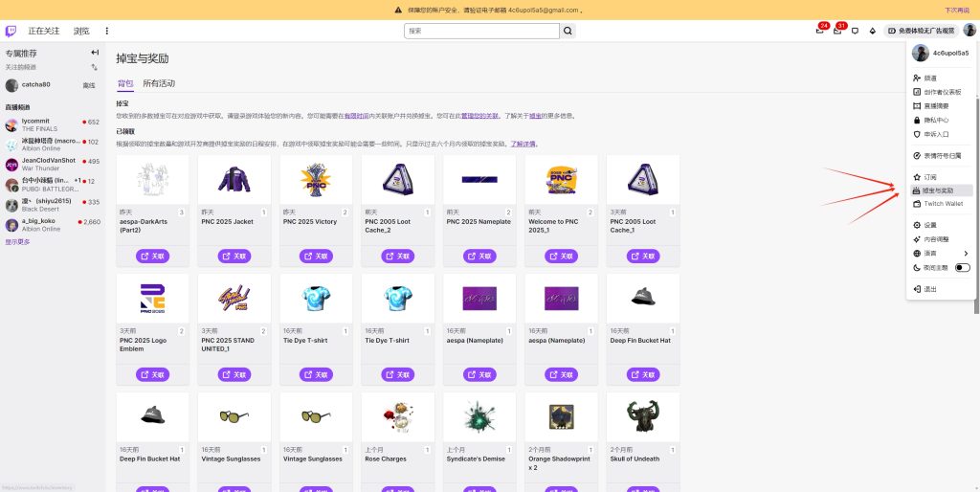The image size is (980, 492).
Task: Click the search input field
Action: pos(481,31)
